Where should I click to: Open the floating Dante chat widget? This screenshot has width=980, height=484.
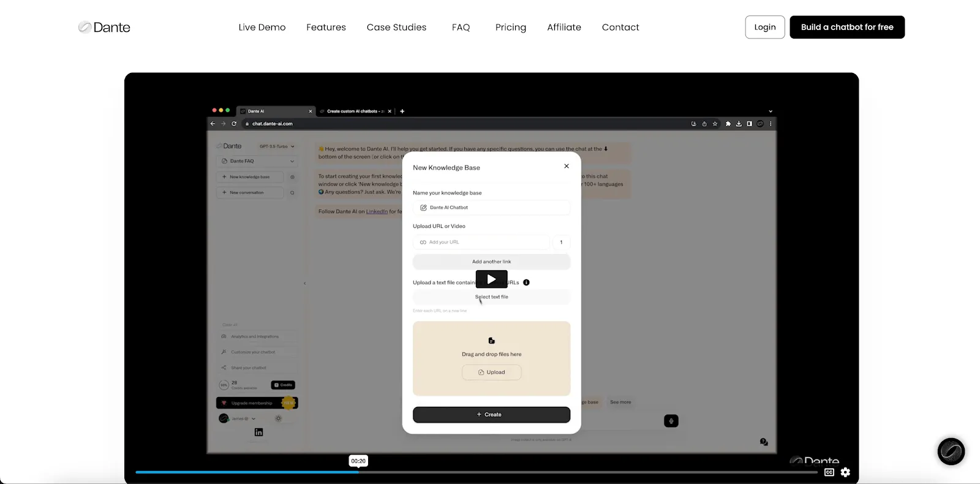pos(951,452)
